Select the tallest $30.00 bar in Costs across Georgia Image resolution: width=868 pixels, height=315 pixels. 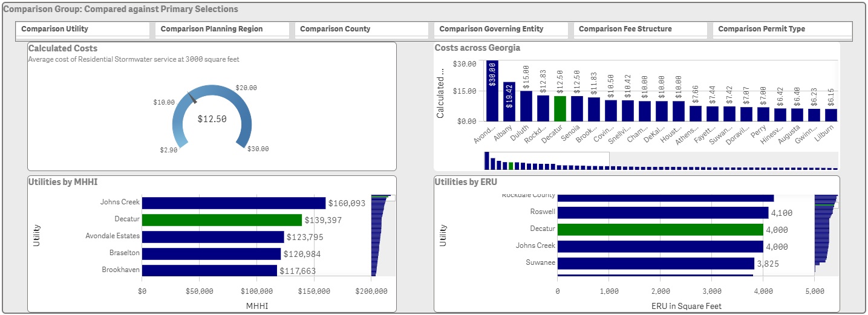(492, 91)
